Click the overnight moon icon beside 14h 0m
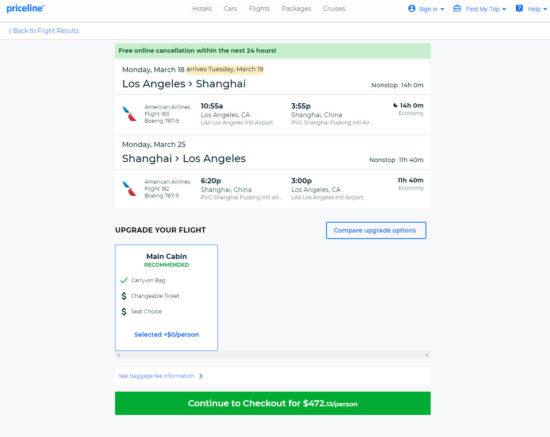 click(x=395, y=105)
